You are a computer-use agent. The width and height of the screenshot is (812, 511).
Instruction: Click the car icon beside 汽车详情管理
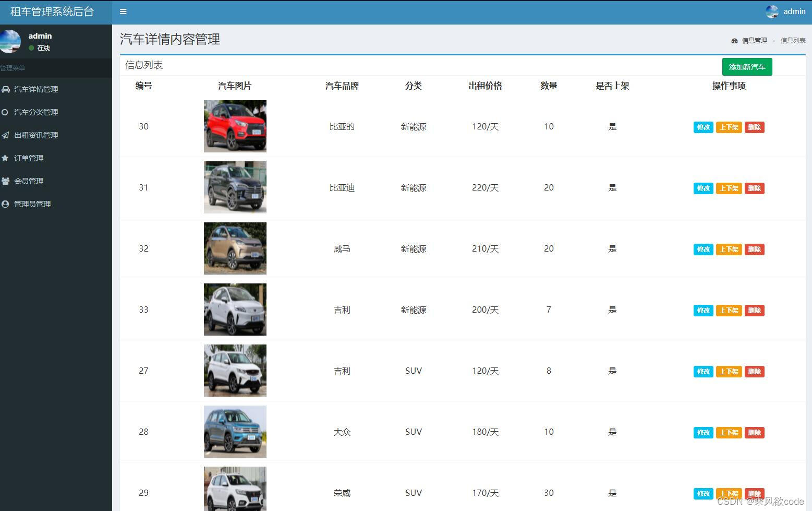click(5, 89)
